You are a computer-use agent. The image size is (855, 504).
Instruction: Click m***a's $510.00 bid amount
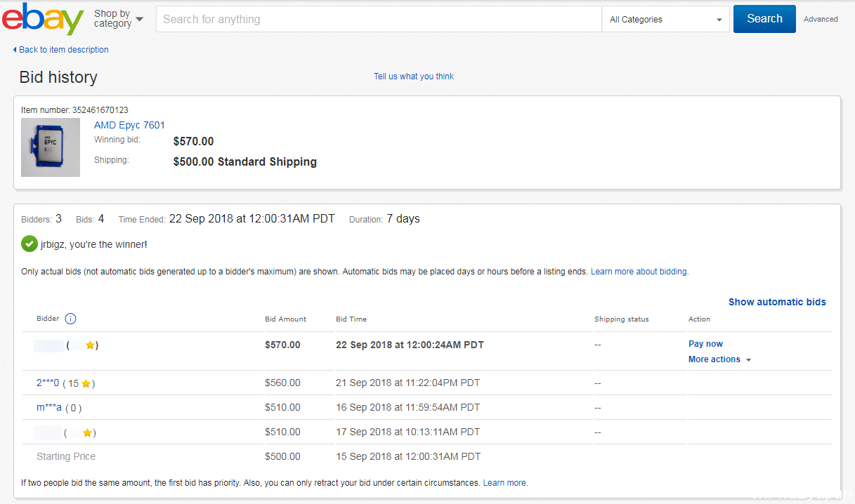[x=282, y=408]
